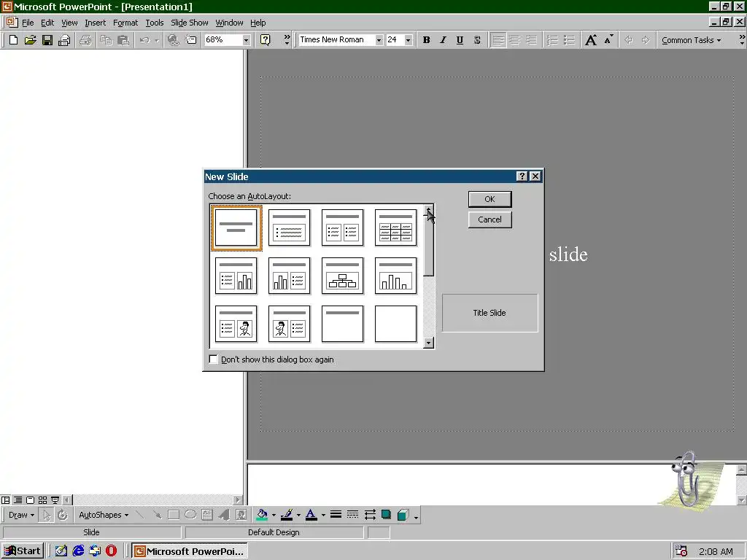The height and width of the screenshot is (560, 747).
Task: Apply line color using the brush icon
Action: [287, 515]
